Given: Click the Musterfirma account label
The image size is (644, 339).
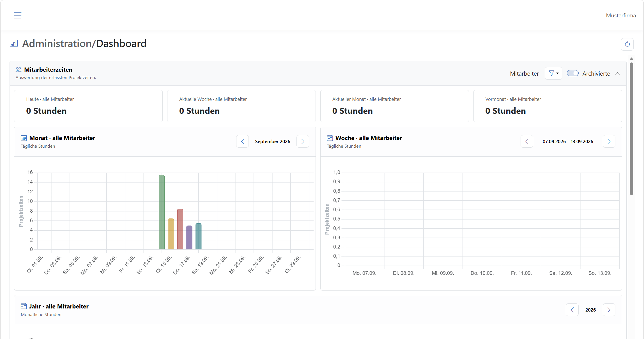Looking at the screenshot, I should [621, 15].
